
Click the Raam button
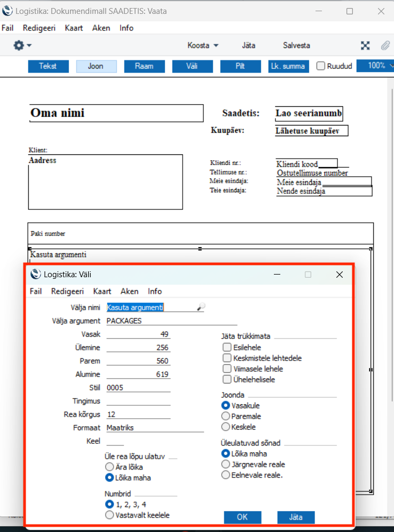pyautogui.click(x=145, y=66)
